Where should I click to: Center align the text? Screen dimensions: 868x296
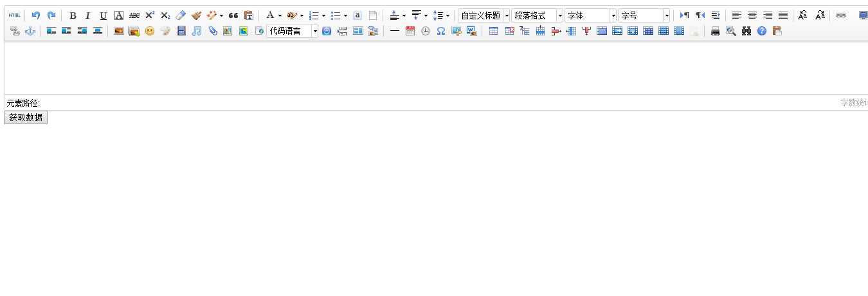click(752, 15)
